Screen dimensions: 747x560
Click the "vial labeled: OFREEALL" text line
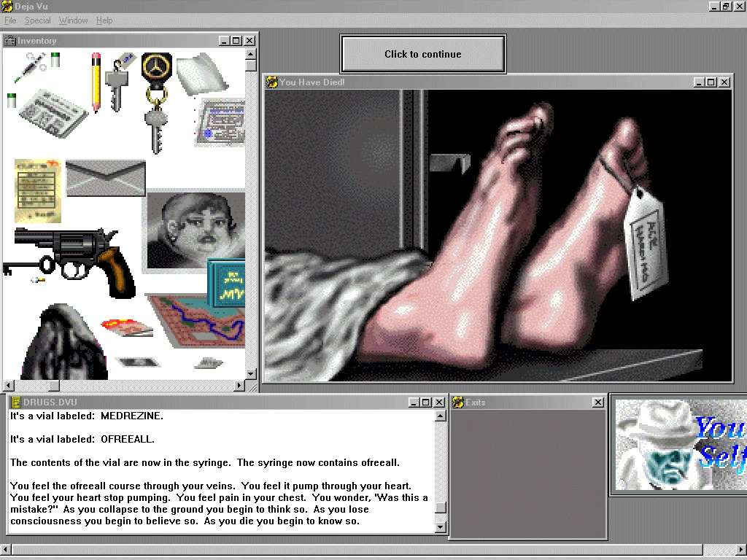pyautogui.click(x=82, y=439)
